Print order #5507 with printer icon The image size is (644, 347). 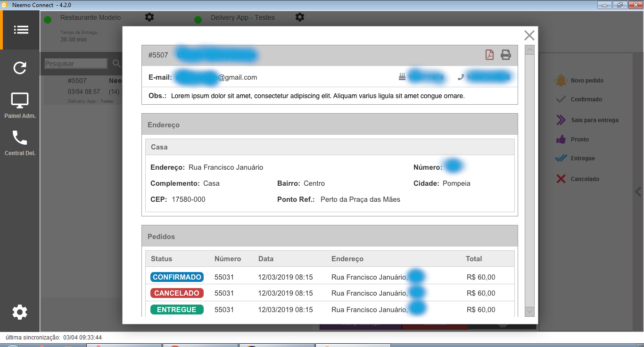coord(506,55)
